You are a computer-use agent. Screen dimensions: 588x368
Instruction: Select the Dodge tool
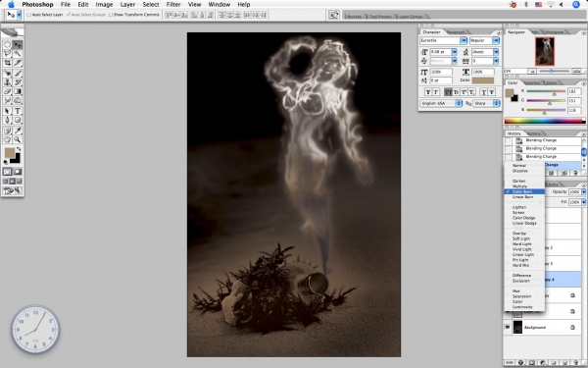click(18, 100)
